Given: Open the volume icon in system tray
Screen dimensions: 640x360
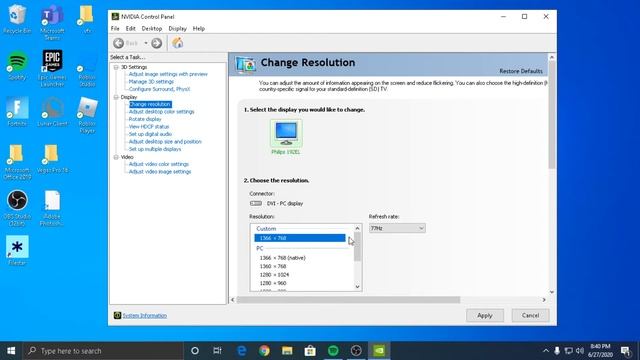Looking at the screenshot, I should (x=580, y=351).
